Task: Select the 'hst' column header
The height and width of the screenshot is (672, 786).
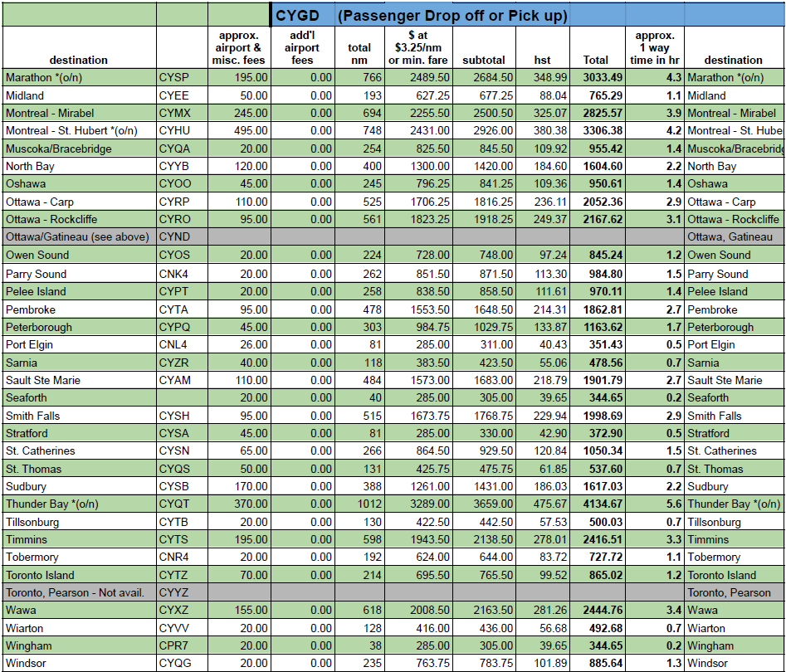Action: (542, 60)
